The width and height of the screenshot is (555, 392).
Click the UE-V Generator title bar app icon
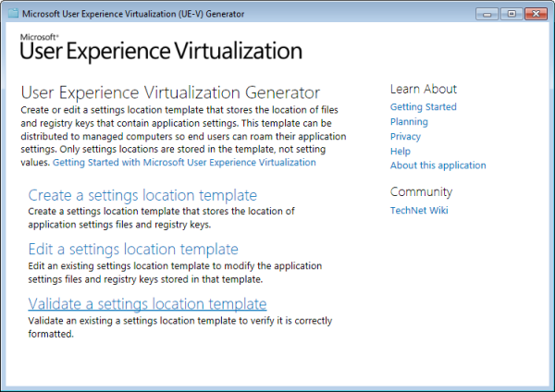[13, 14]
